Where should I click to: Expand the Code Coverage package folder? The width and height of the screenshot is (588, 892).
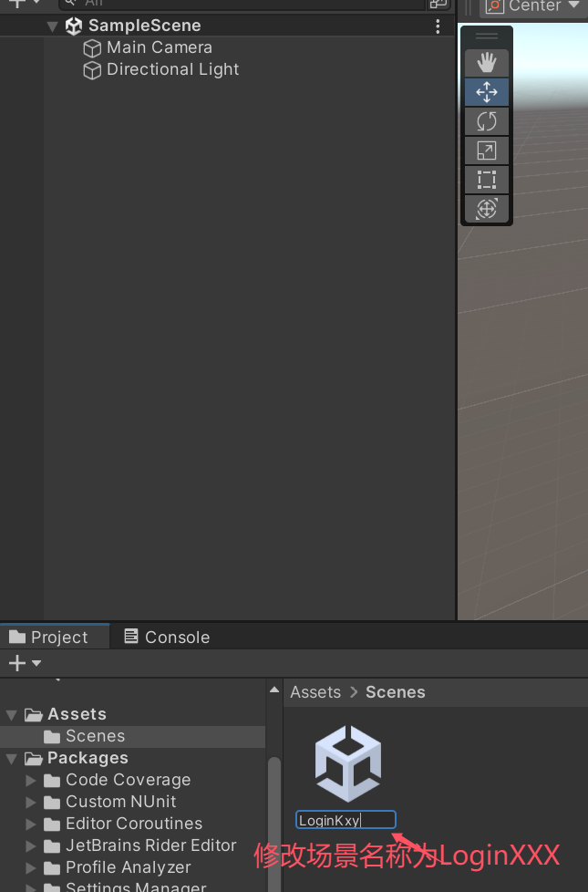(x=31, y=780)
